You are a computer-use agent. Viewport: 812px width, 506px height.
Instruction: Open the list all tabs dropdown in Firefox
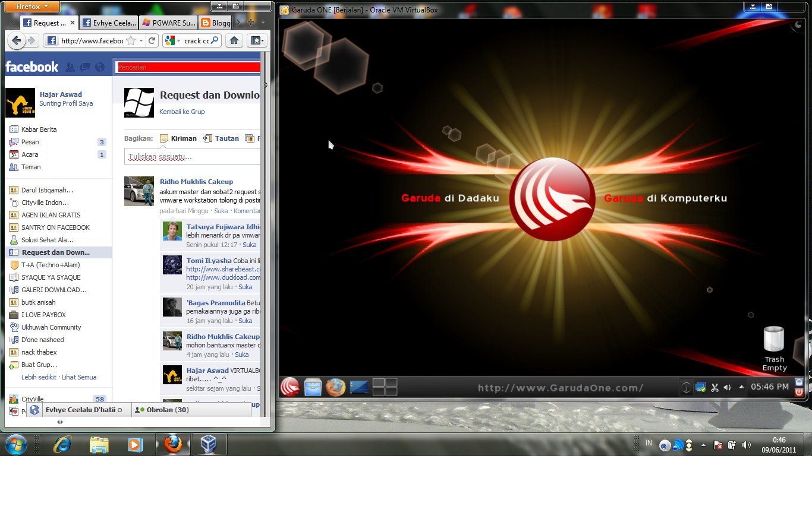pos(263,23)
